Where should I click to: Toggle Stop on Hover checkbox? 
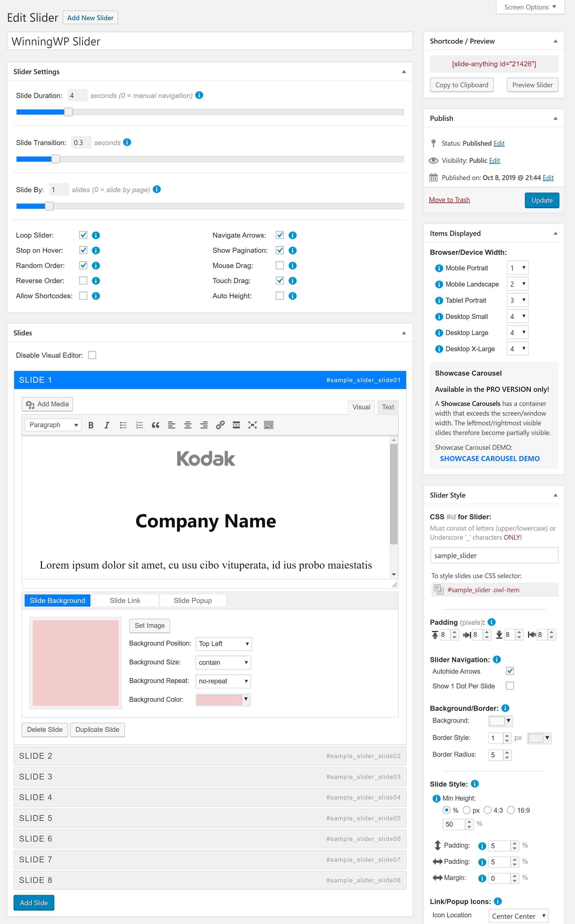[x=83, y=250]
